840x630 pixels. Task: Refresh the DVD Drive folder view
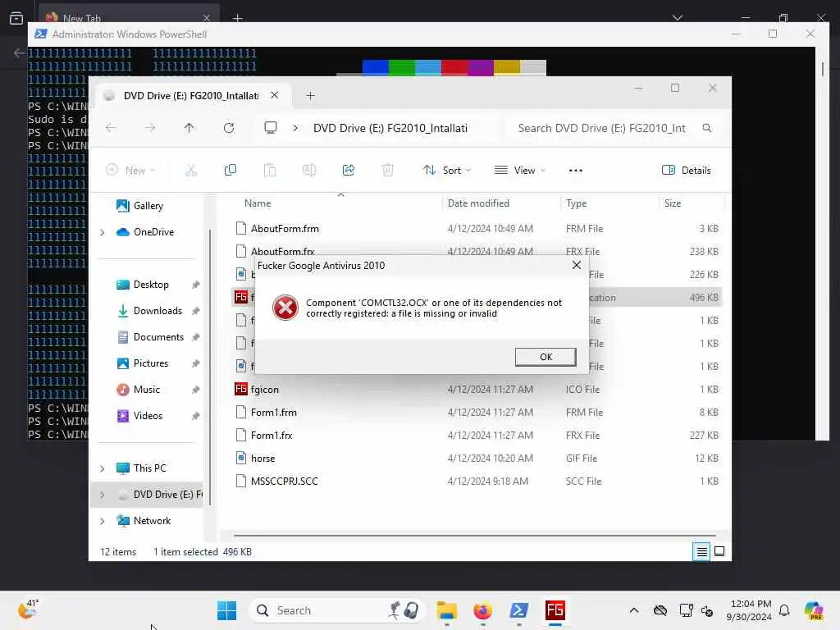pyautogui.click(x=229, y=128)
